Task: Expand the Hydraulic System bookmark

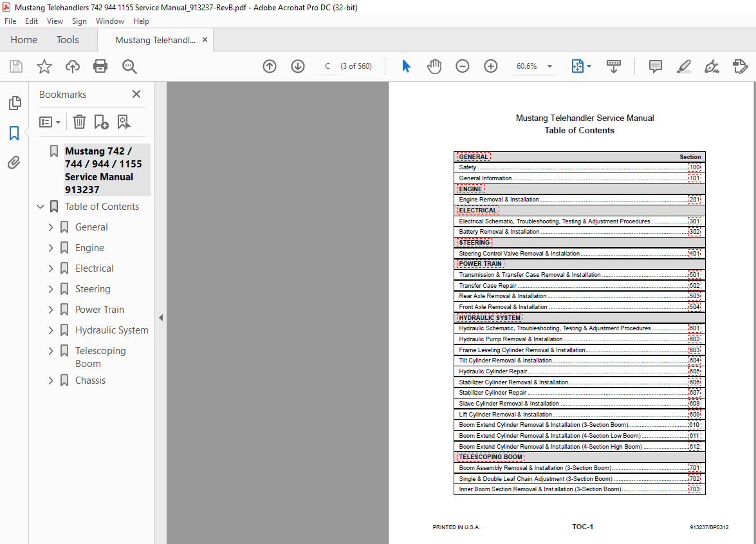Action: tap(51, 330)
